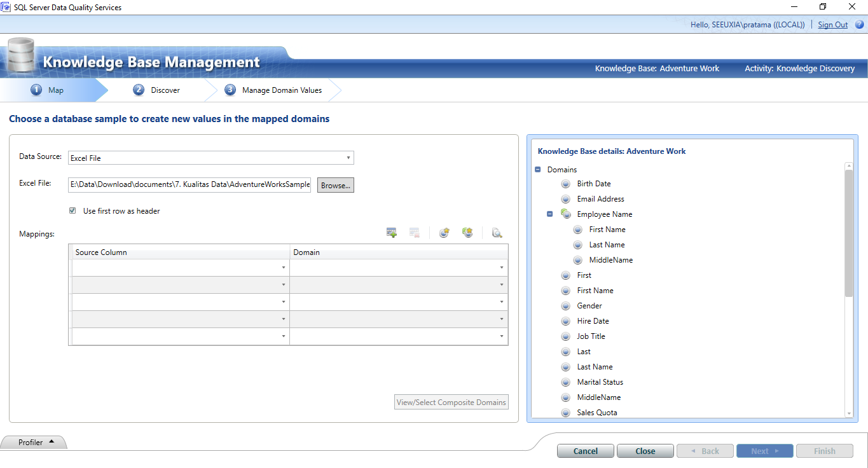Viewport: 868px width, 468px height.
Task: Select the domain icon beside Gender
Action: [x=566, y=306]
